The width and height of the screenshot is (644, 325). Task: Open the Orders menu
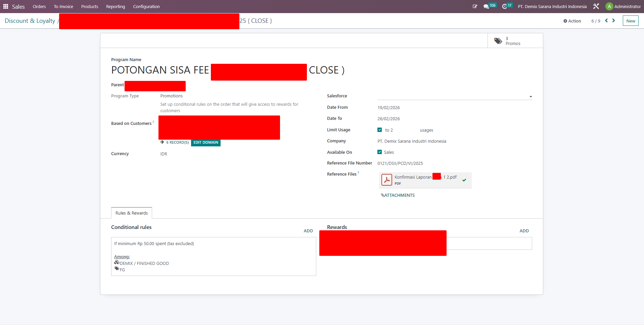39,6
